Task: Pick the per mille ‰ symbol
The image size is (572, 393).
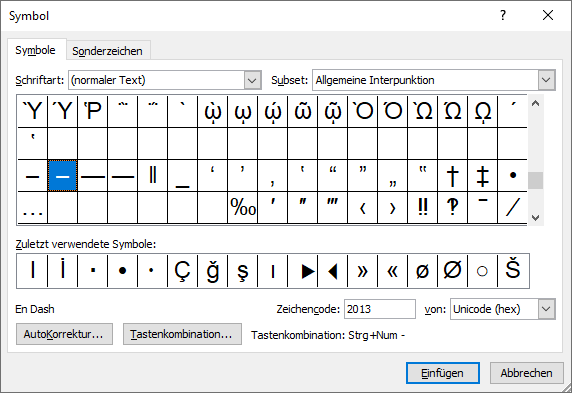Action: pyautogui.click(x=243, y=208)
